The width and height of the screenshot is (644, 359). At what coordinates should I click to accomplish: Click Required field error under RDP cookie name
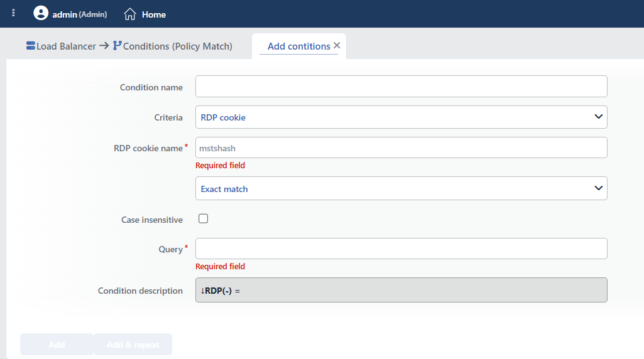point(220,165)
